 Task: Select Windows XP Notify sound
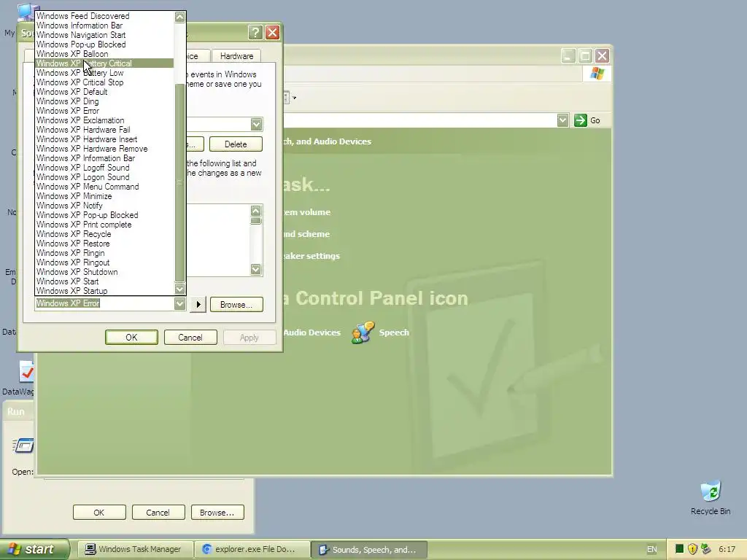point(104,206)
